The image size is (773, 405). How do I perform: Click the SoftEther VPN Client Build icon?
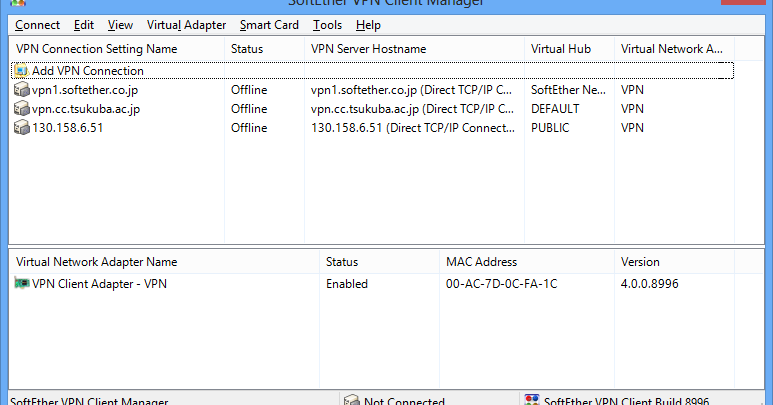(x=532, y=400)
